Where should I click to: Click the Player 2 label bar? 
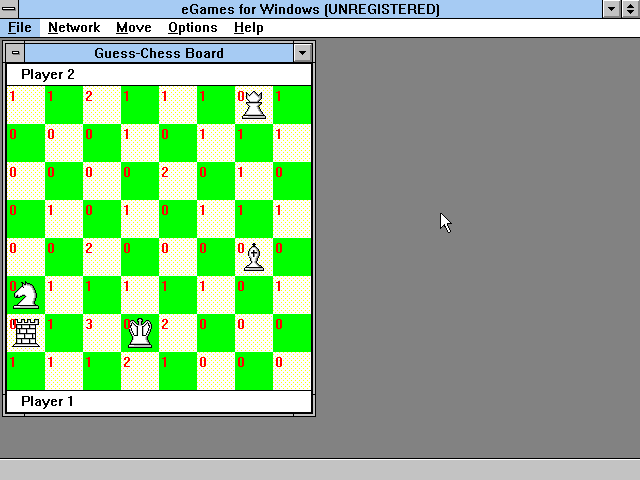(x=159, y=75)
